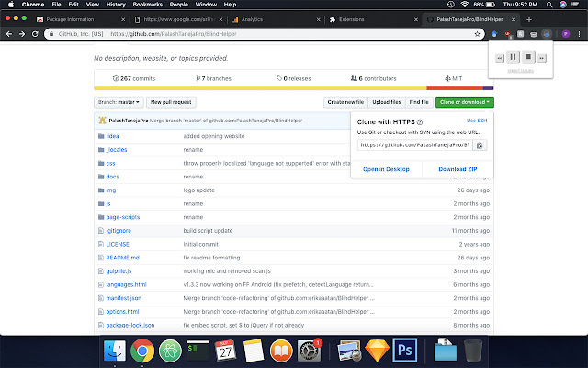Screen dimensions: 588x368
Task: Open Calendar from the dock
Action: [x=225, y=351]
